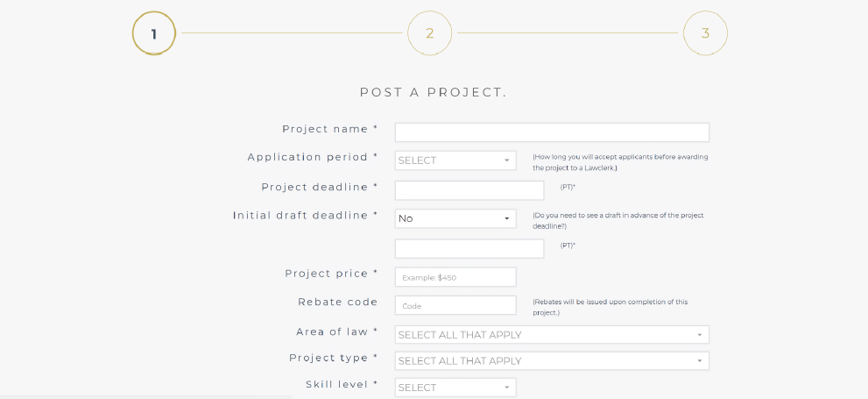Click the Area of law dropdown arrow

699,335
